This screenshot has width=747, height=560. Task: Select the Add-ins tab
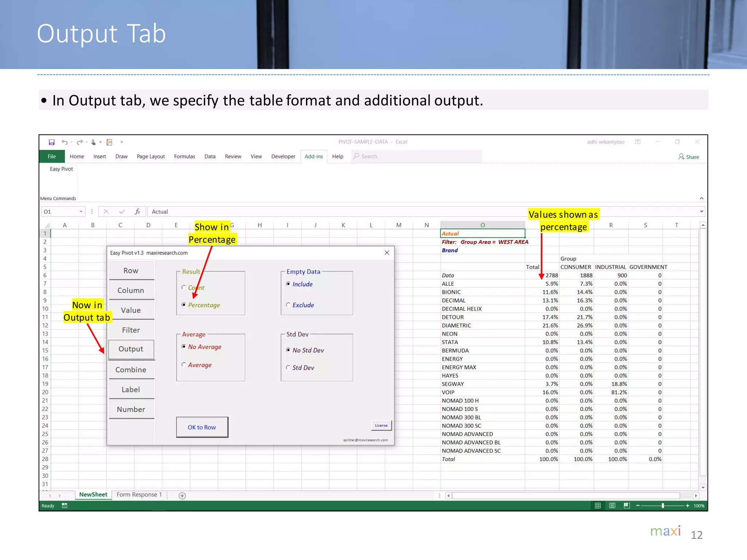point(314,156)
